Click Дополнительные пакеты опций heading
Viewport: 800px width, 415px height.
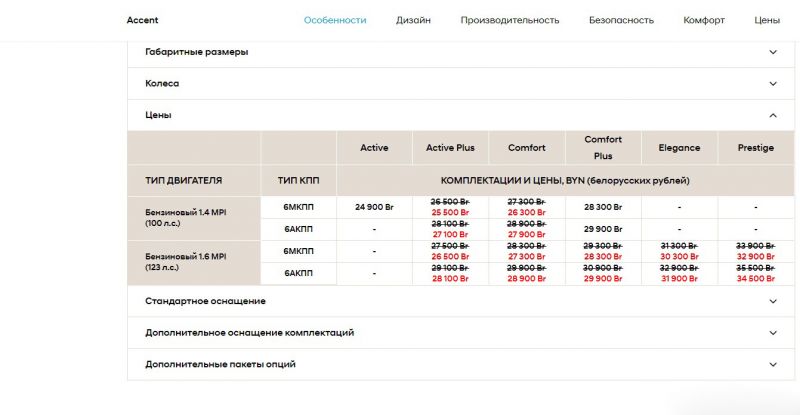coord(220,364)
